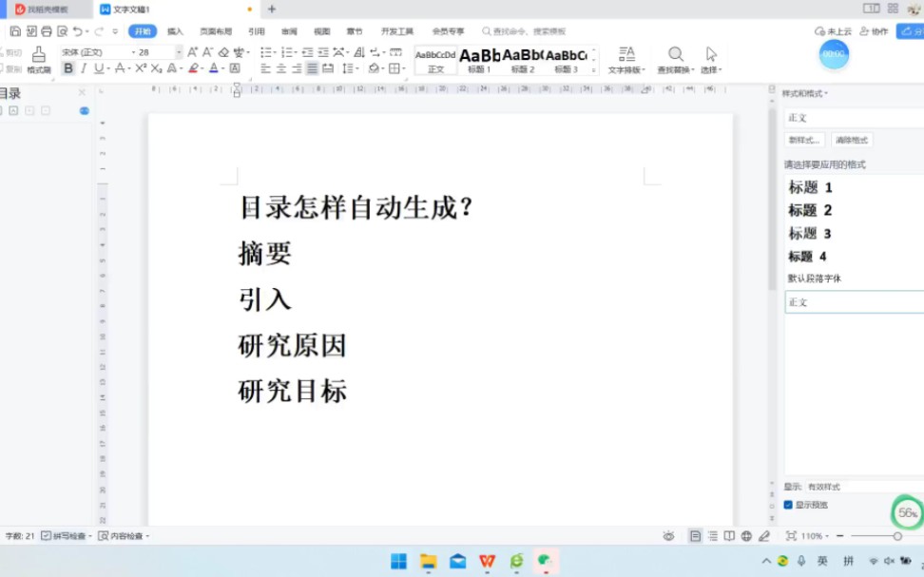Viewport: 924px width, 577px height.
Task: Open the zoom level 110% dropdown
Action: coord(815,535)
